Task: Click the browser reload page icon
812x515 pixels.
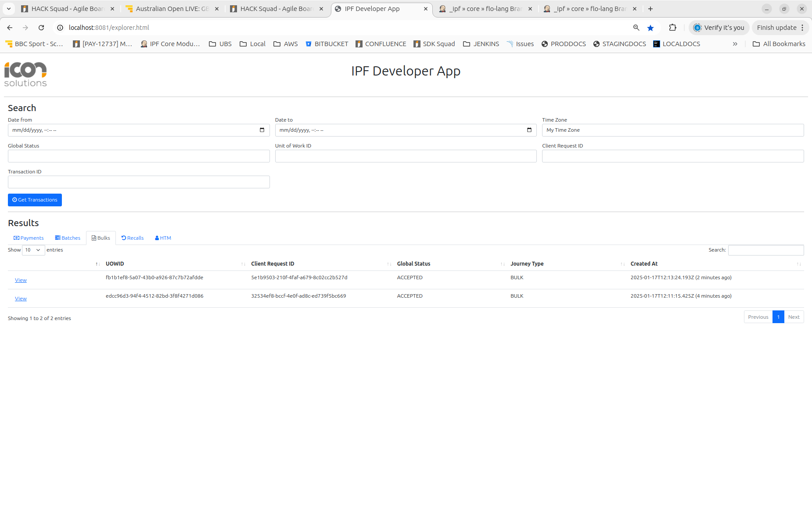Action: point(41,28)
